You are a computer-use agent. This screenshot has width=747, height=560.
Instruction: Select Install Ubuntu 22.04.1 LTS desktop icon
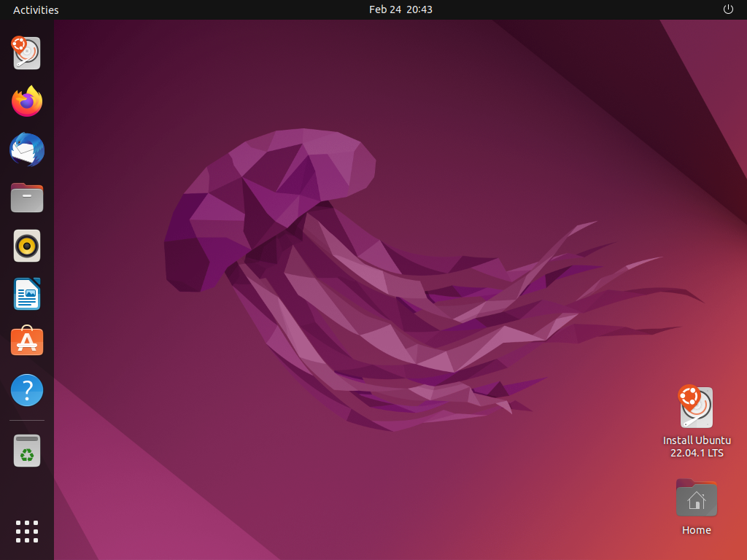pyautogui.click(x=696, y=407)
